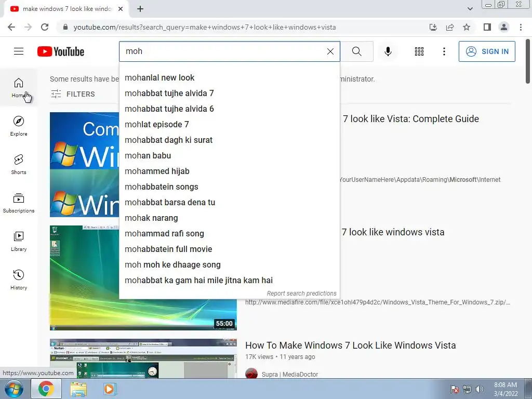Open the YouTube apps grid
532x399 pixels.
point(419,51)
